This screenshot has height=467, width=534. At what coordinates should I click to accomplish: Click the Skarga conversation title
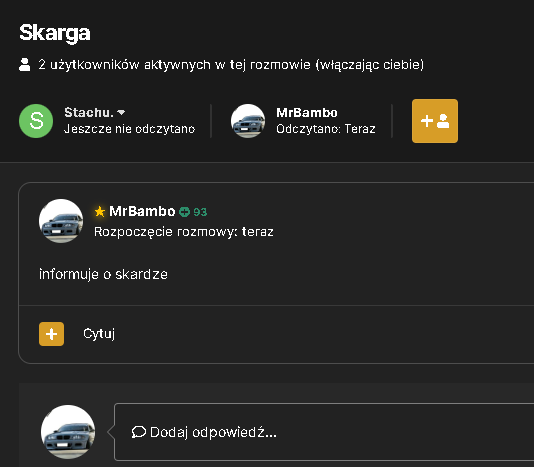55,33
